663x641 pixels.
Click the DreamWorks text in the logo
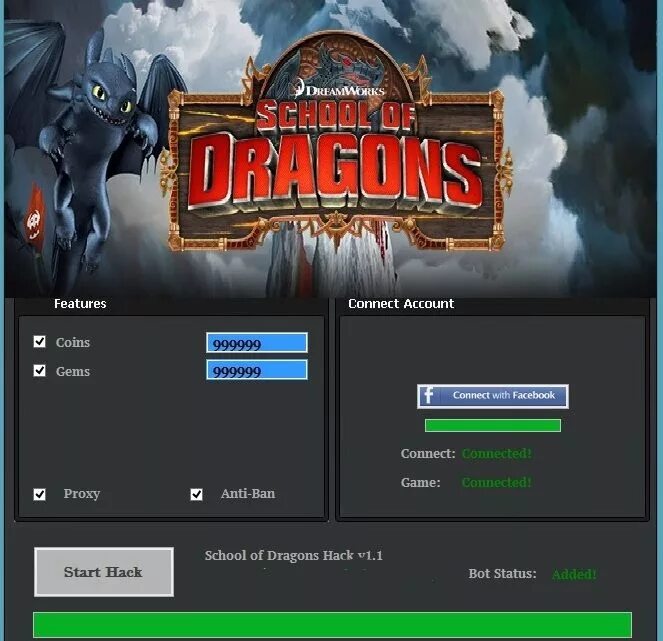pos(341,90)
